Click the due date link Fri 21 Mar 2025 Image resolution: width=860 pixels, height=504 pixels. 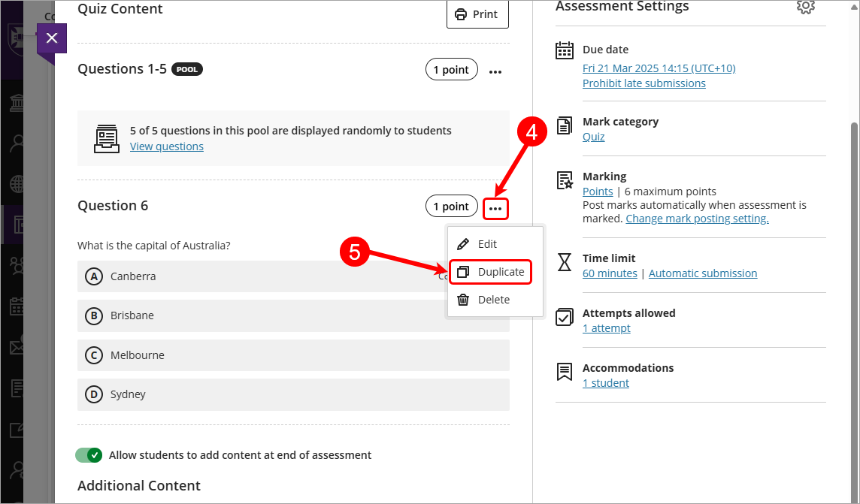659,68
